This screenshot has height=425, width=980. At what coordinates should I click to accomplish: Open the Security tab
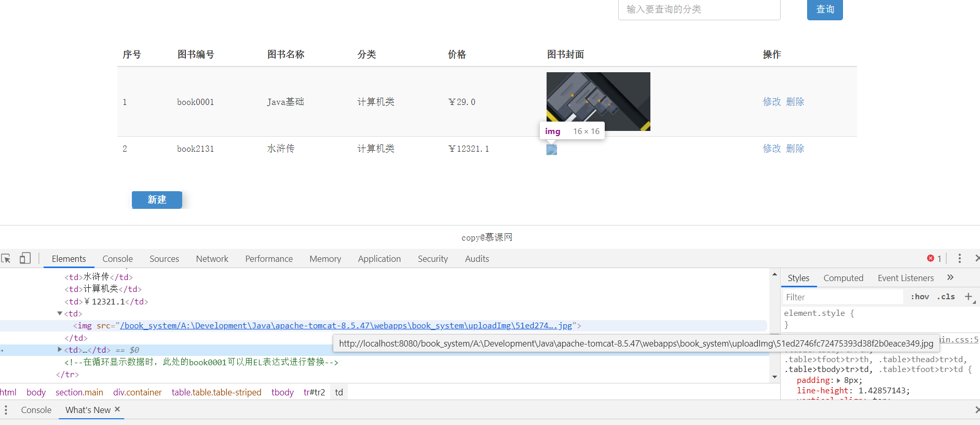pos(433,259)
